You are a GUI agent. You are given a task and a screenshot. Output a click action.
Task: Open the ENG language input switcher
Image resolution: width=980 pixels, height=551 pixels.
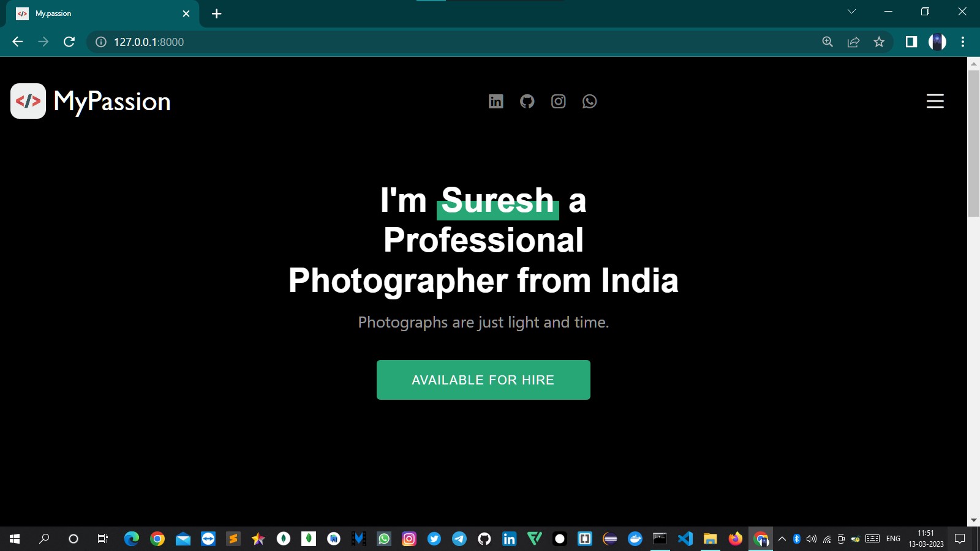(x=893, y=539)
